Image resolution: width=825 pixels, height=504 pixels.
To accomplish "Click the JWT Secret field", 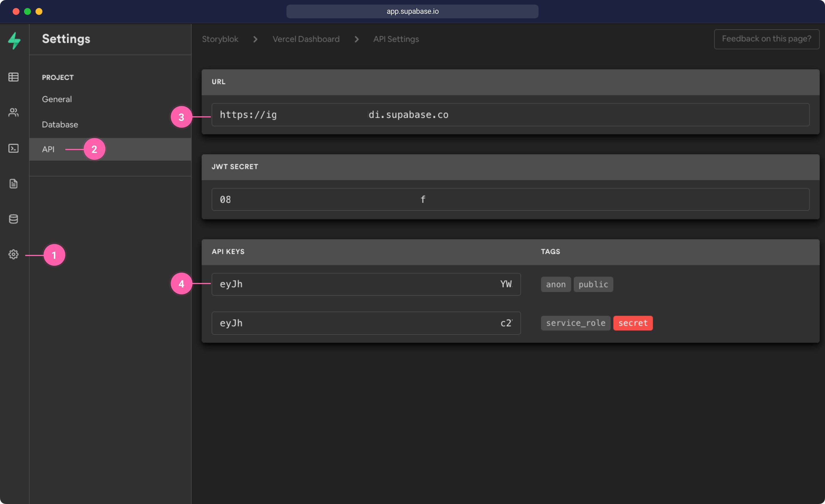I will pyautogui.click(x=510, y=200).
